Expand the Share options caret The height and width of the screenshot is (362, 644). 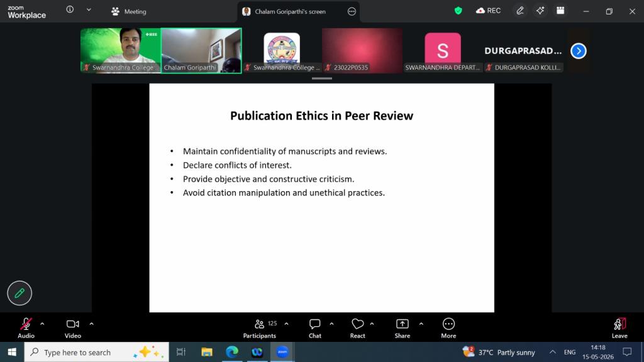point(421,324)
